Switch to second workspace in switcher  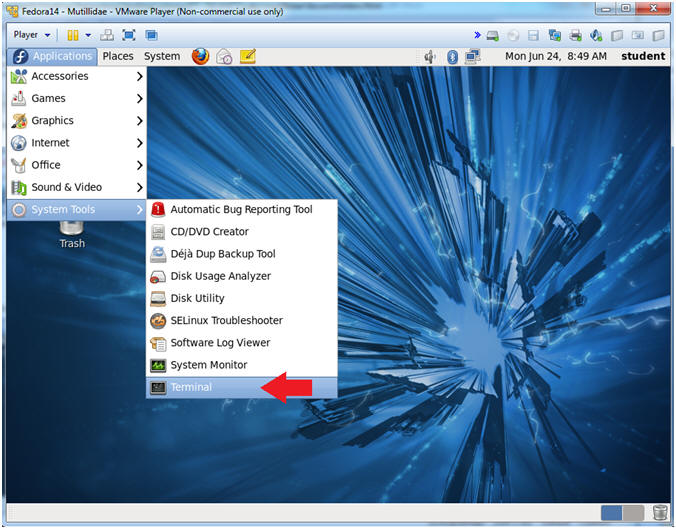(x=633, y=513)
